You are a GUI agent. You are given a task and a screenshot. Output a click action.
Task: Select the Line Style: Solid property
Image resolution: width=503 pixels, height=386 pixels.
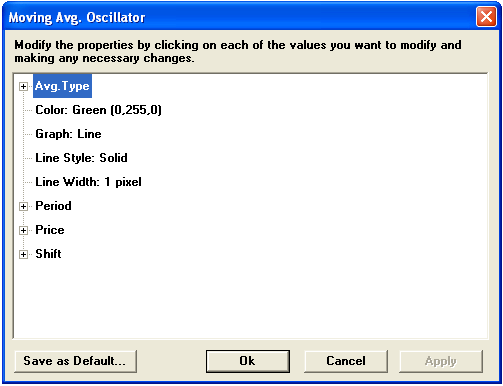[81, 158]
